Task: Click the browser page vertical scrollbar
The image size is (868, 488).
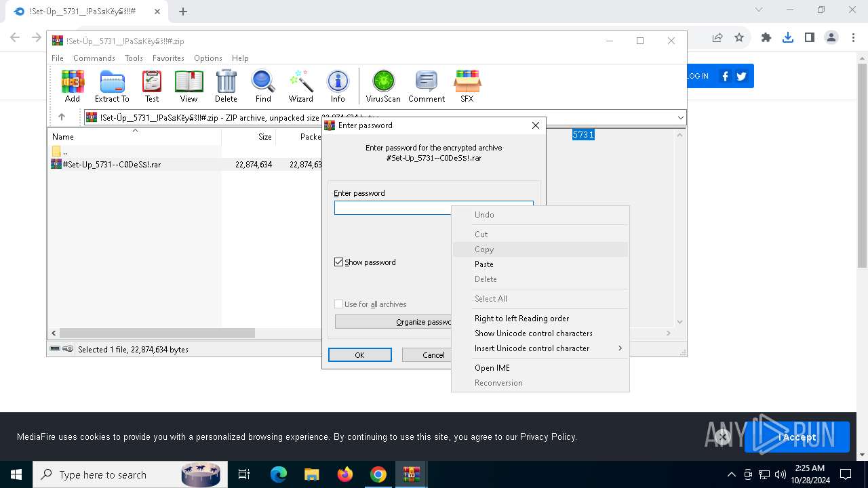Action: 863,166
